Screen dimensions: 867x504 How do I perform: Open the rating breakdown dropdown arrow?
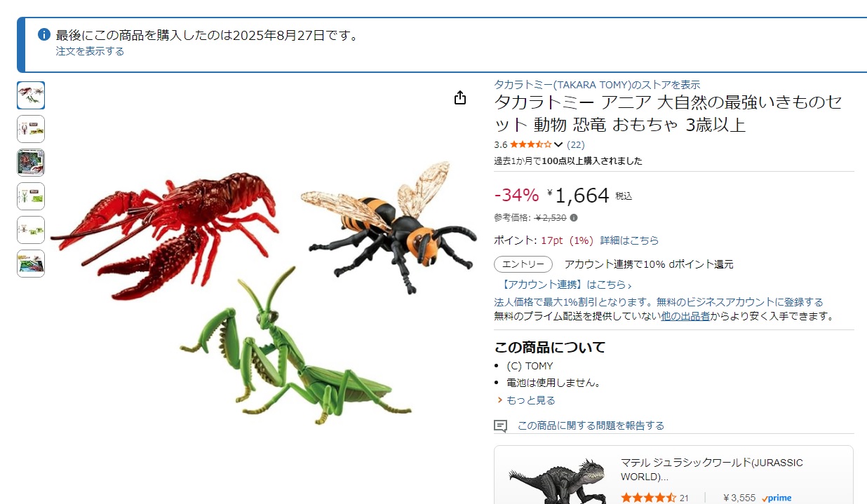pos(558,145)
